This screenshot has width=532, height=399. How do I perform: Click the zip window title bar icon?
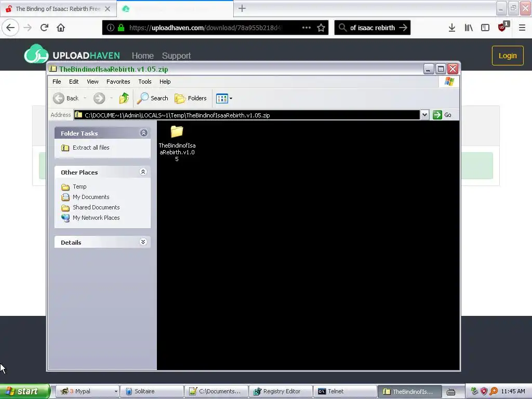[x=53, y=69]
